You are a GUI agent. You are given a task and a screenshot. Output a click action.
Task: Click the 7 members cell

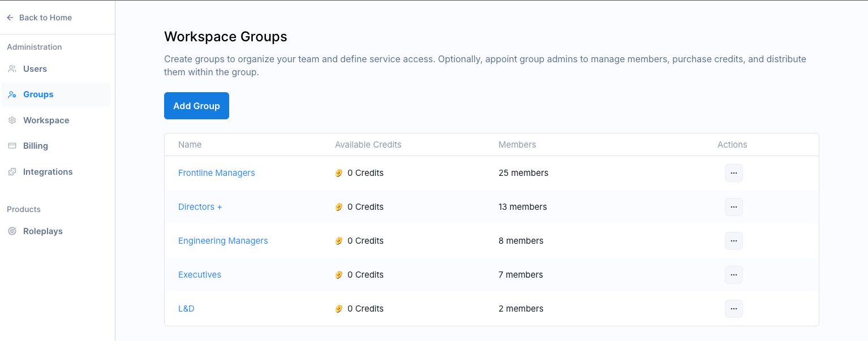click(521, 275)
